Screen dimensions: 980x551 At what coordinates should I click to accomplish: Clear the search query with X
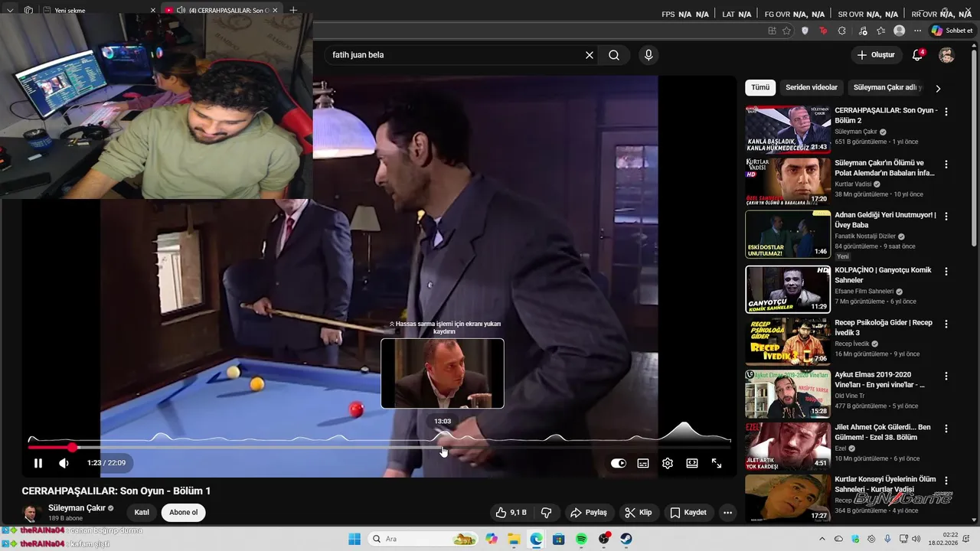tap(590, 55)
